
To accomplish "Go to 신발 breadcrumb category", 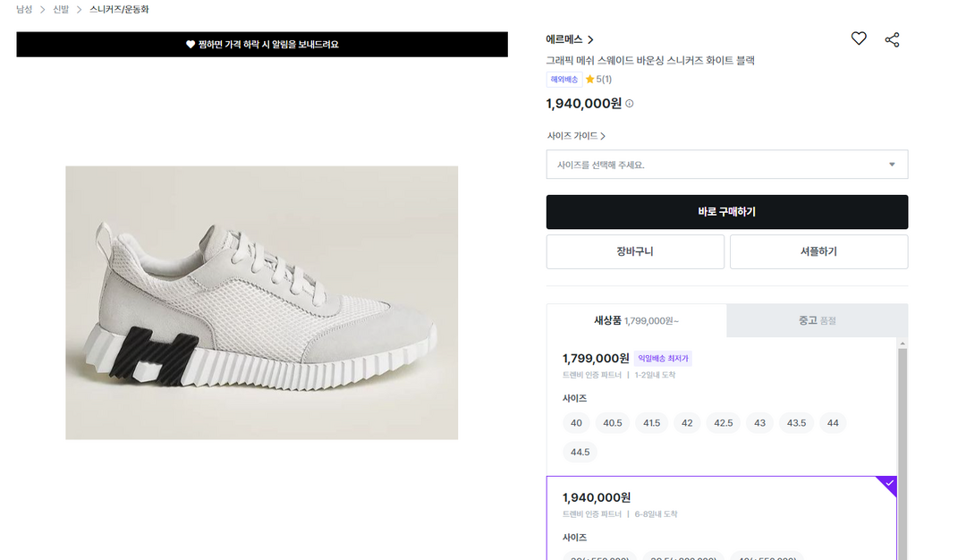I will tap(61, 9).
